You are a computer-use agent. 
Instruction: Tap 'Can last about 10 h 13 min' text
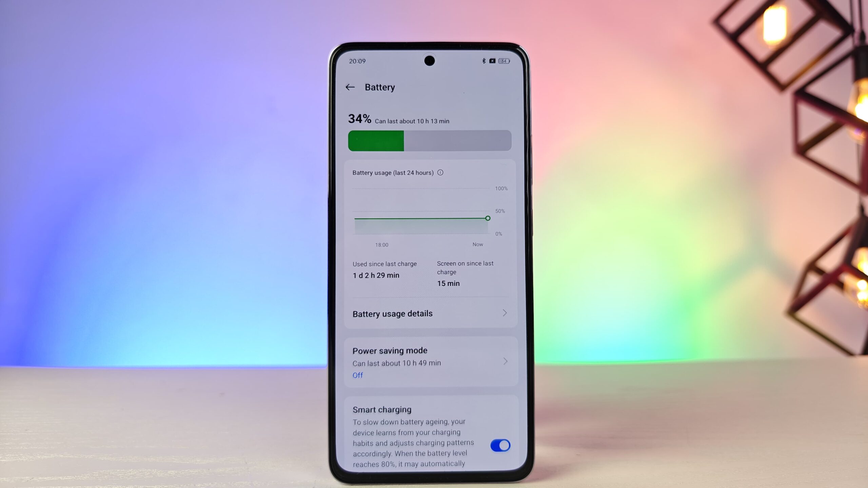412,121
